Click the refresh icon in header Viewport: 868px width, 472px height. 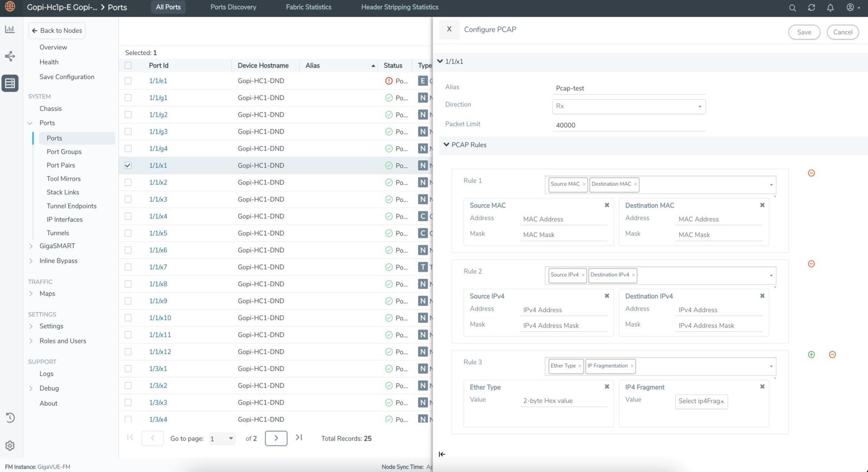(x=811, y=8)
